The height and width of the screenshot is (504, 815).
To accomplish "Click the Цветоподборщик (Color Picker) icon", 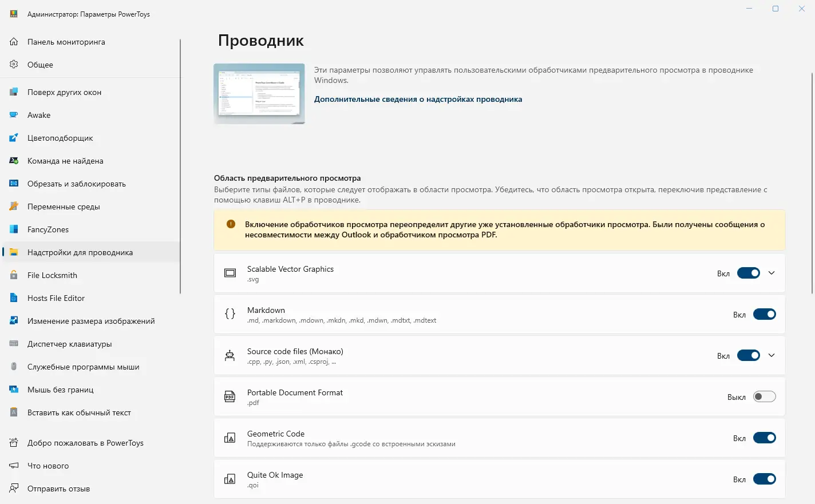I will 13,138.
